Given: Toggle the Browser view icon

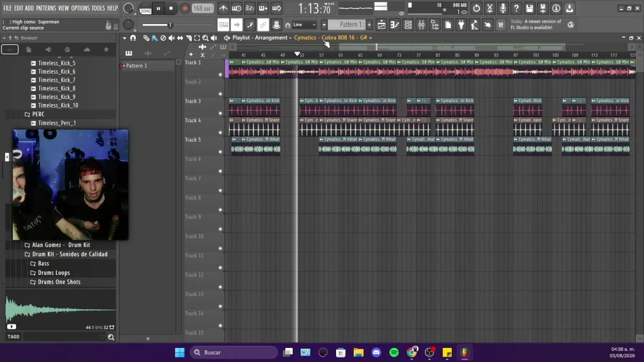Looking at the screenshot, I should click(x=435, y=25).
